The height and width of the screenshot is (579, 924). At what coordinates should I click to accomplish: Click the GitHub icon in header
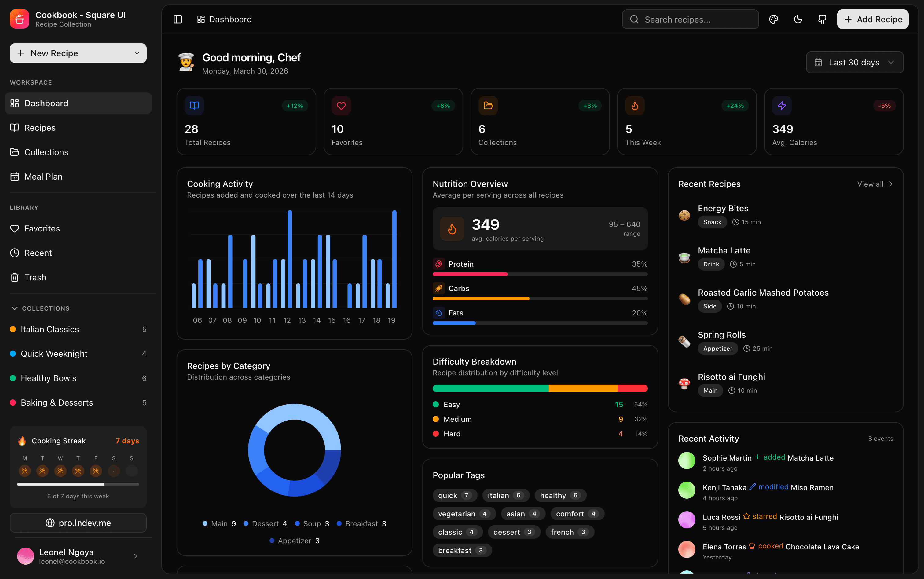coord(822,19)
